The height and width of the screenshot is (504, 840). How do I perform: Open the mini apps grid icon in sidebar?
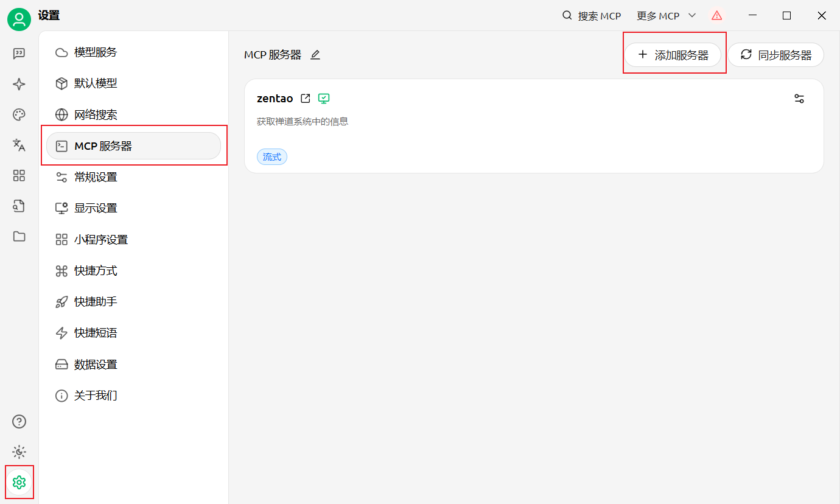pos(19,176)
